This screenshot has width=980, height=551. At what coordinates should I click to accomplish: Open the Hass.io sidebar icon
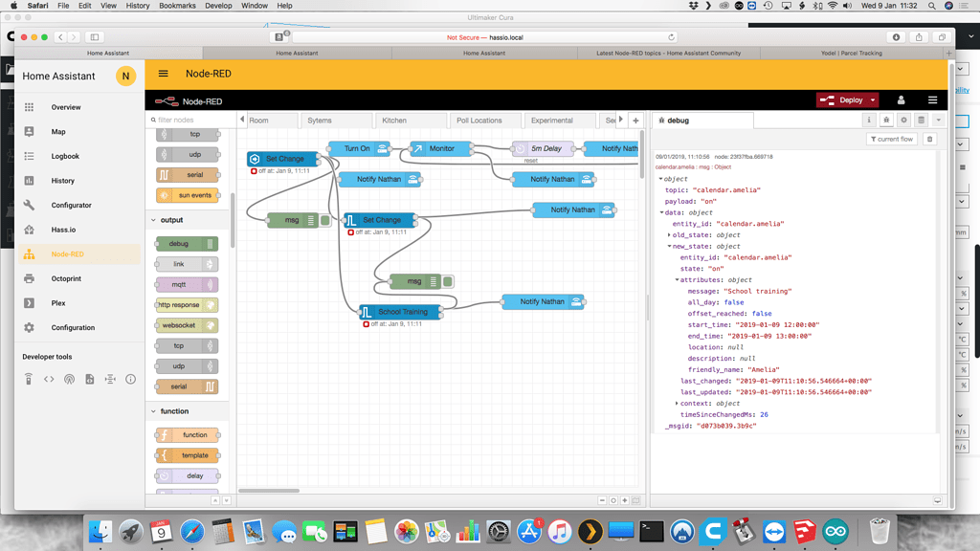pyautogui.click(x=29, y=230)
